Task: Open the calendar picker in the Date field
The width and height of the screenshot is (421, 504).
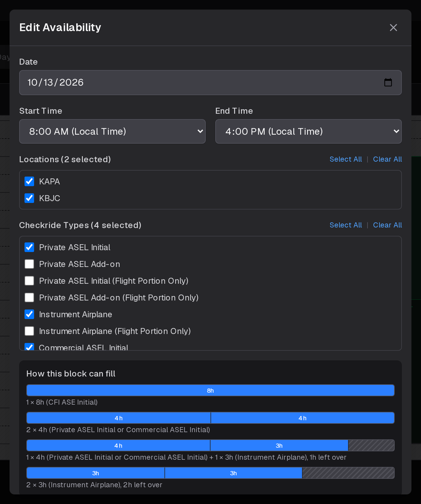Action: [388, 82]
